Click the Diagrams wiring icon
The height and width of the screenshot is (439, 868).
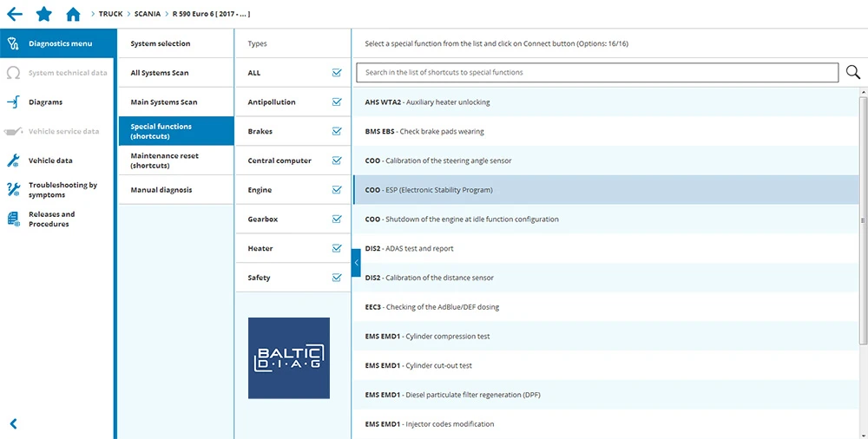[x=13, y=102]
